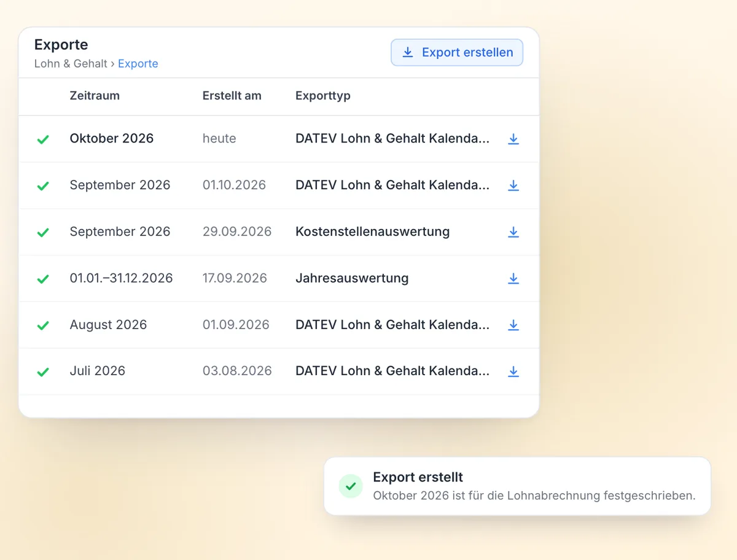
Task: Download the Jahresauswertung export
Action: (513, 279)
